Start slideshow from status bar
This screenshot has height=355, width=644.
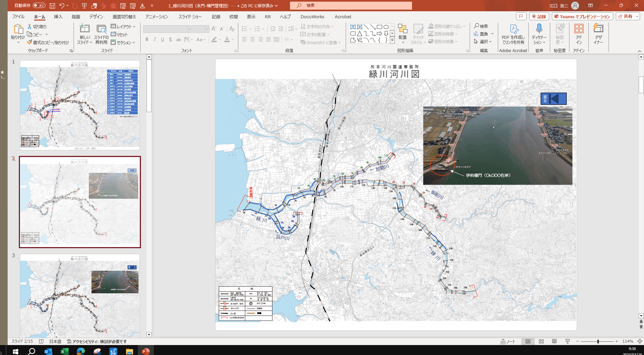pyautogui.click(x=567, y=341)
